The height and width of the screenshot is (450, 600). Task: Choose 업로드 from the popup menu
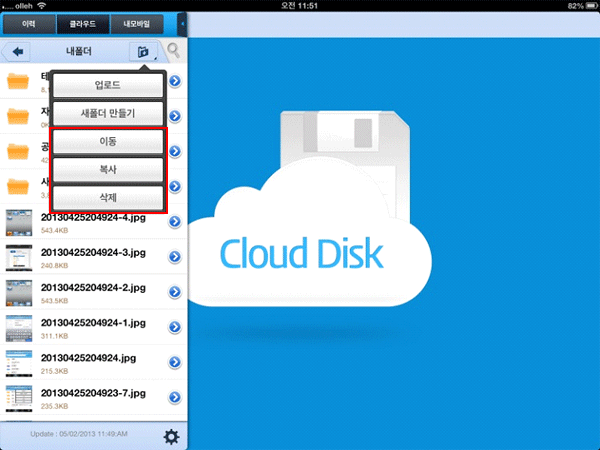[x=108, y=85]
